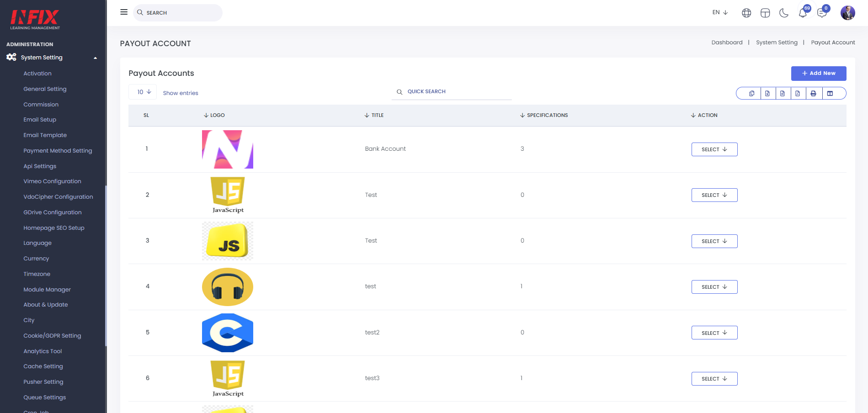
Task: Copy table data with the copy icon
Action: pos(752,93)
